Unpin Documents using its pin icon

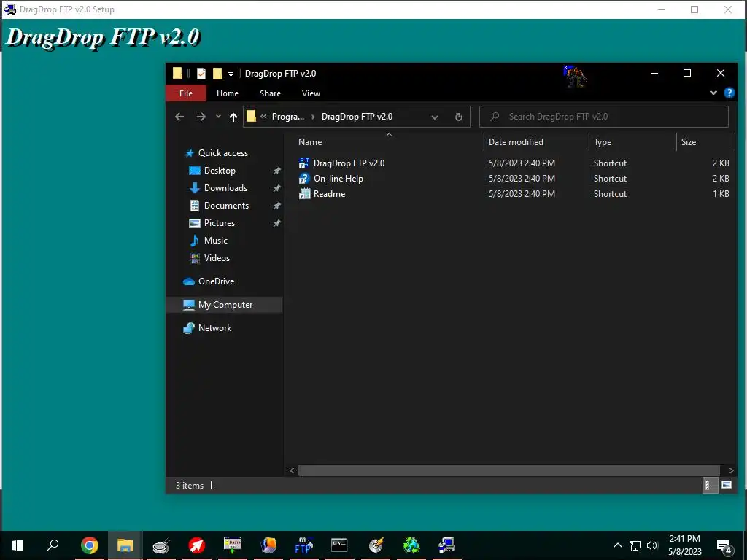[x=276, y=206]
